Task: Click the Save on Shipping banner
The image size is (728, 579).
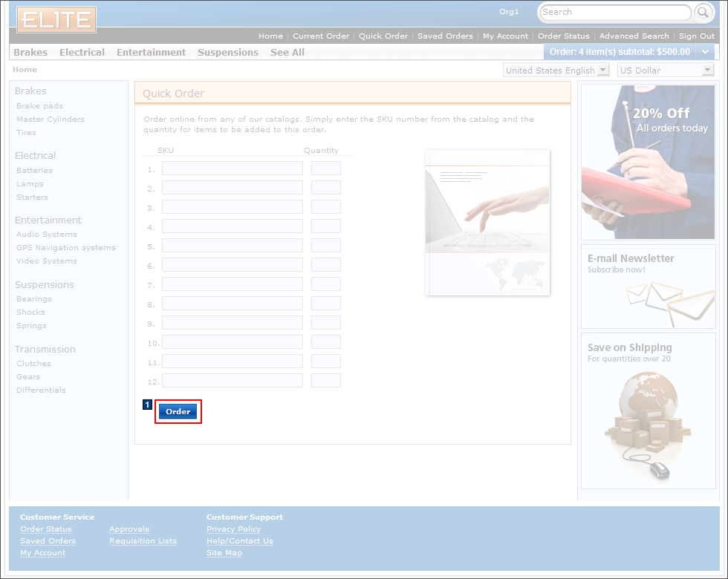Action: coord(648,410)
